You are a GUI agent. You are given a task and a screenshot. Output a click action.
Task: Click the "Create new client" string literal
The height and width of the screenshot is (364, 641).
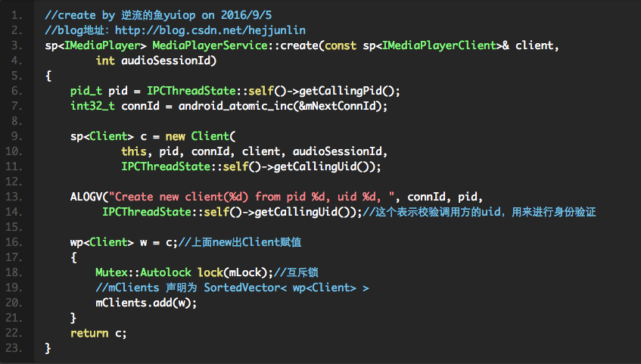pos(193,197)
